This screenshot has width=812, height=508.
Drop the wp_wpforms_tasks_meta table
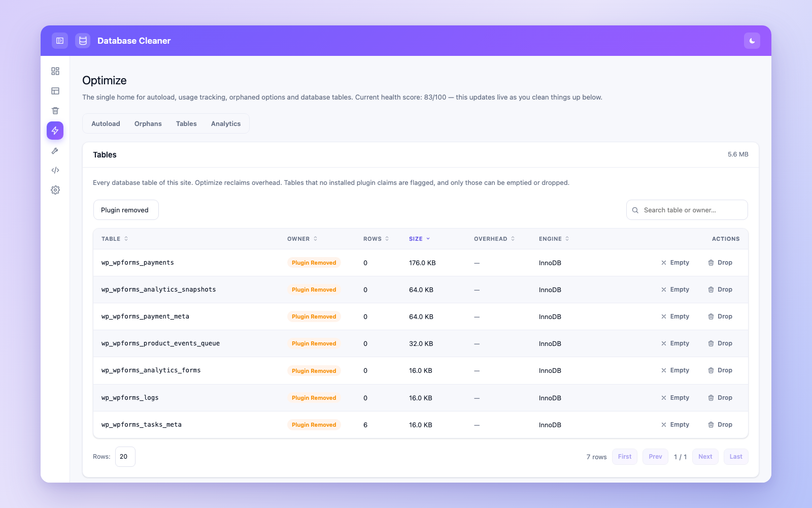click(x=720, y=425)
